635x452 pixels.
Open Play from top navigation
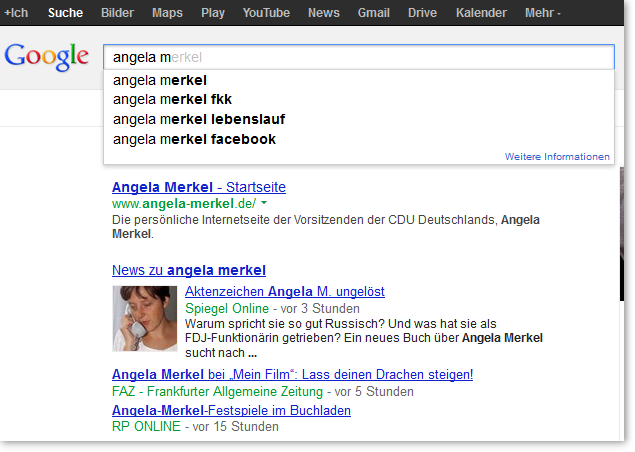click(213, 13)
